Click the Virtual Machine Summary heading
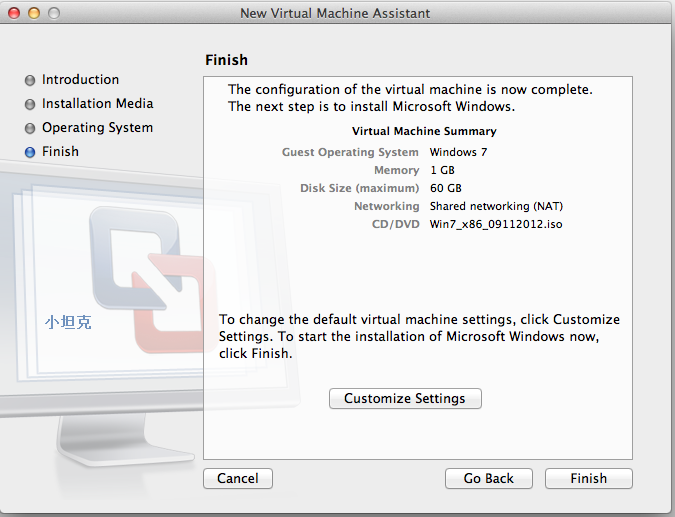This screenshot has height=517, width=675. [424, 131]
